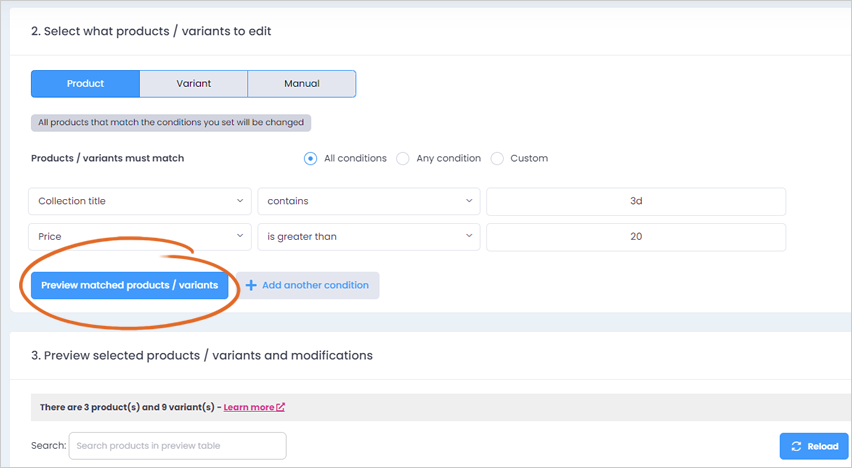The width and height of the screenshot is (852, 468).
Task: Expand the contains operator dropdown
Action: click(x=369, y=201)
